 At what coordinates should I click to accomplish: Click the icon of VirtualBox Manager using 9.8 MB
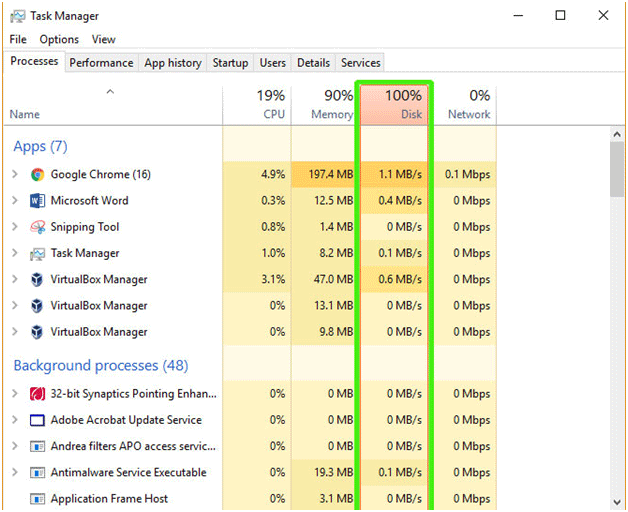pyautogui.click(x=37, y=332)
